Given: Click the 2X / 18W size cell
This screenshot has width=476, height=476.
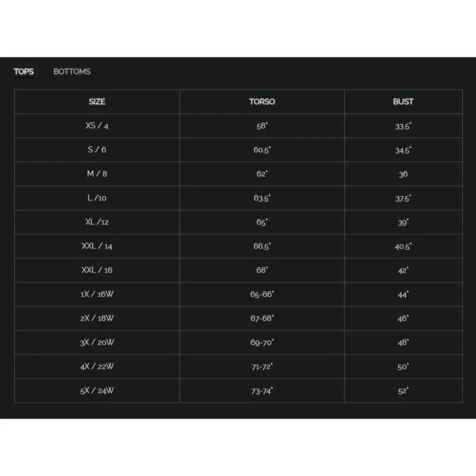Looking at the screenshot, I should (x=97, y=318).
